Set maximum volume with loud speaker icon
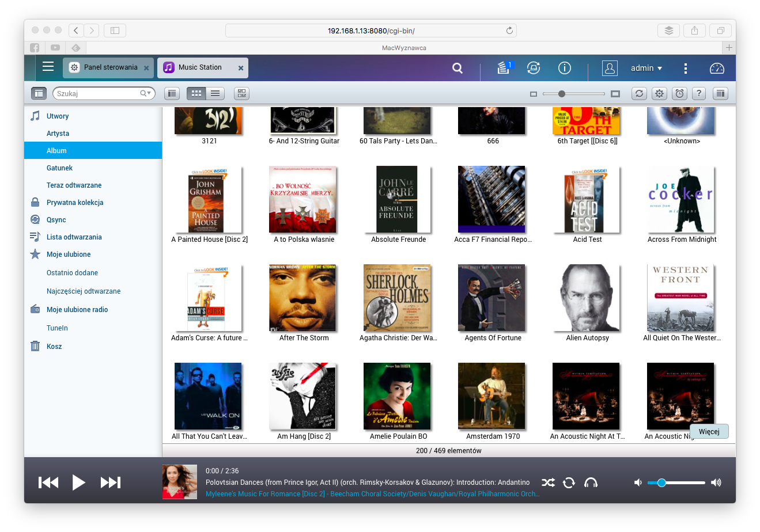The image size is (760, 532). [716, 482]
